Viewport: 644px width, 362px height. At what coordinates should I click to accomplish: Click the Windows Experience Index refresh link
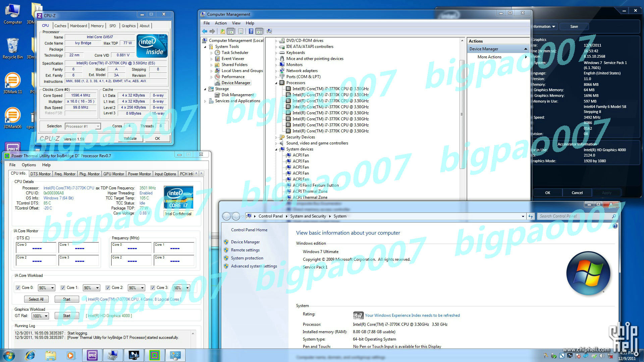[x=412, y=315]
